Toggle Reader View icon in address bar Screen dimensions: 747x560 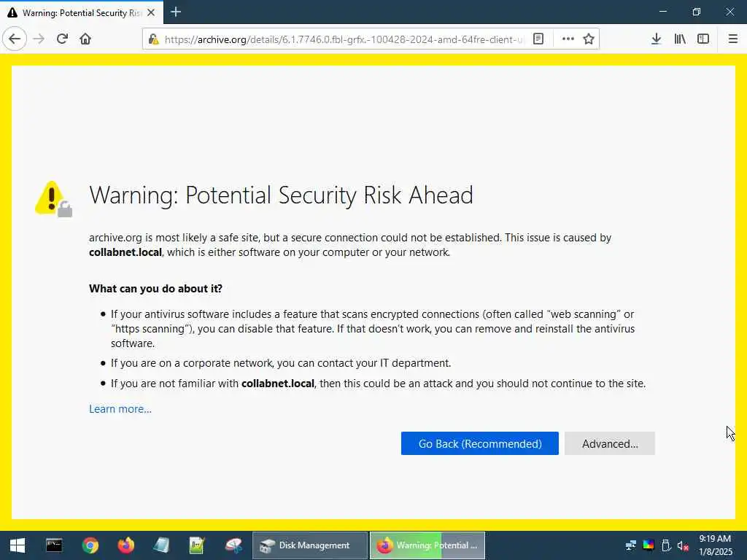(538, 39)
